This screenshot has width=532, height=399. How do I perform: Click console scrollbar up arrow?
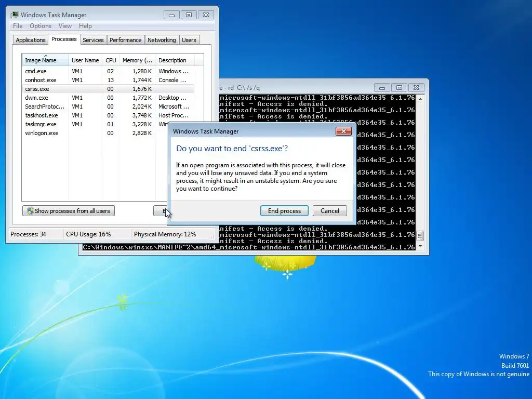(x=420, y=99)
